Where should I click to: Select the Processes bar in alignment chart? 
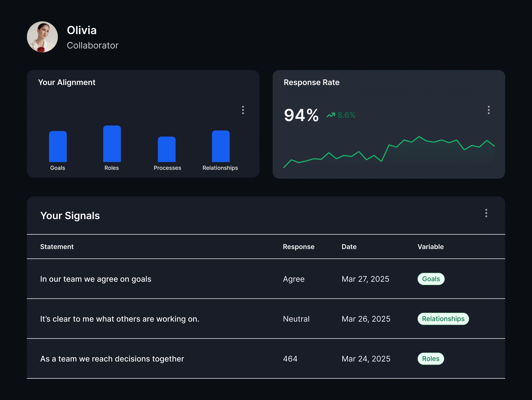coord(167,149)
